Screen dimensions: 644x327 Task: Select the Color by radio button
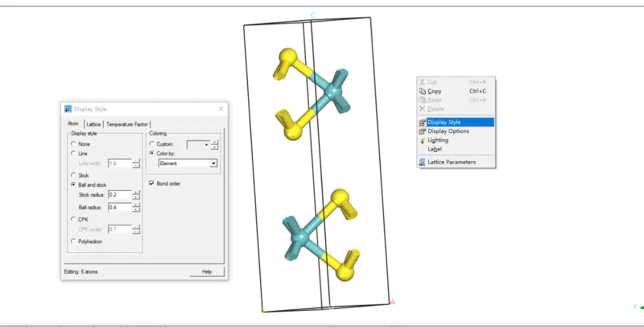click(151, 153)
